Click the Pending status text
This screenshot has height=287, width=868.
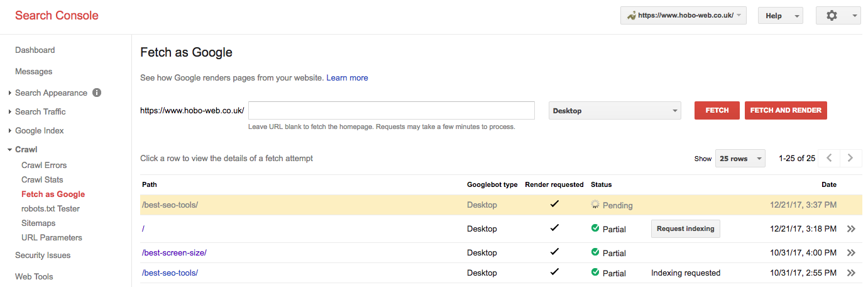(x=618, y=205)
